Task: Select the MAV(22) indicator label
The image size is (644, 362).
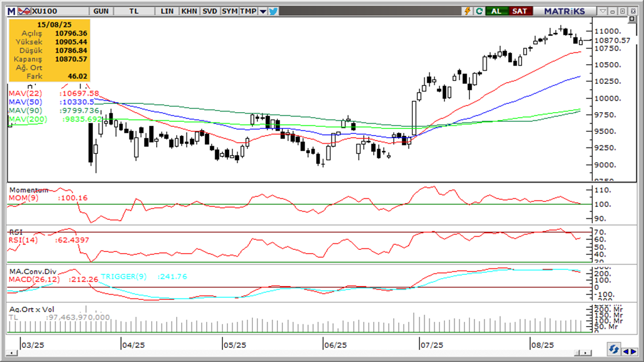Action: pyautogui.click(x=26, y=93)
